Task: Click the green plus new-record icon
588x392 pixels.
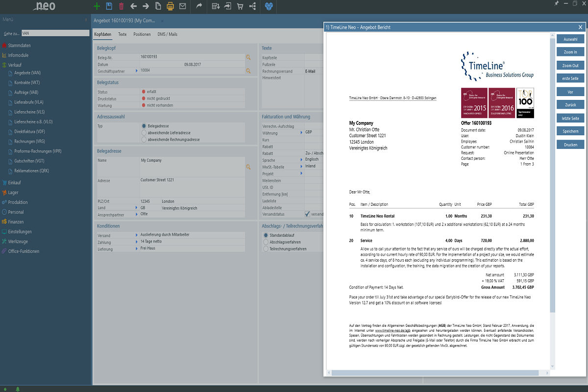Action: click(97, 6)
